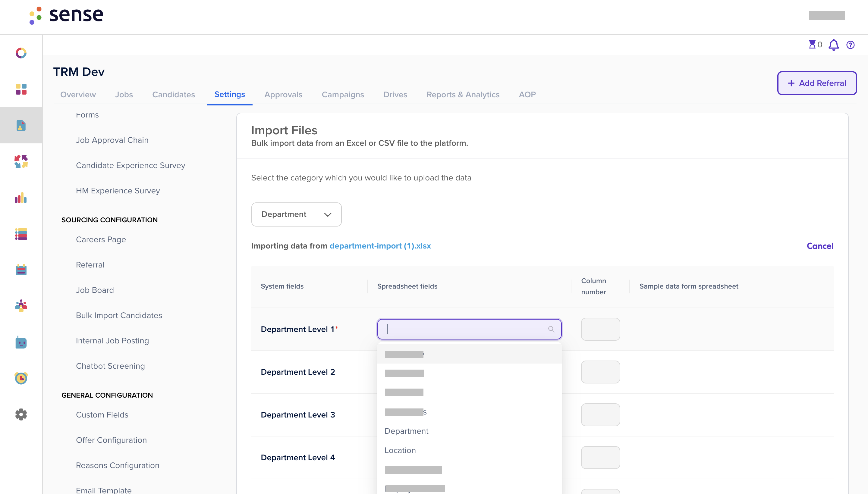The height and width of the screenshot is (494, 868).
Task: Click the hourglass pending tasks icon
Action: click(x=812, y=45)
